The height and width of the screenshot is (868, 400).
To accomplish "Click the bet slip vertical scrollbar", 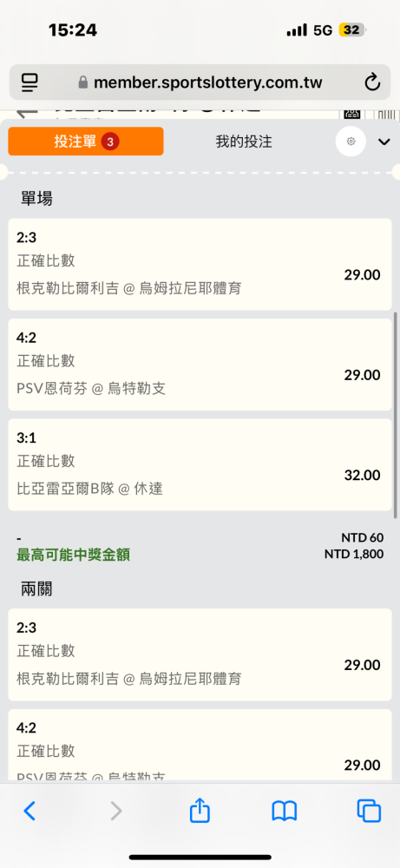I will pos(395,415).
